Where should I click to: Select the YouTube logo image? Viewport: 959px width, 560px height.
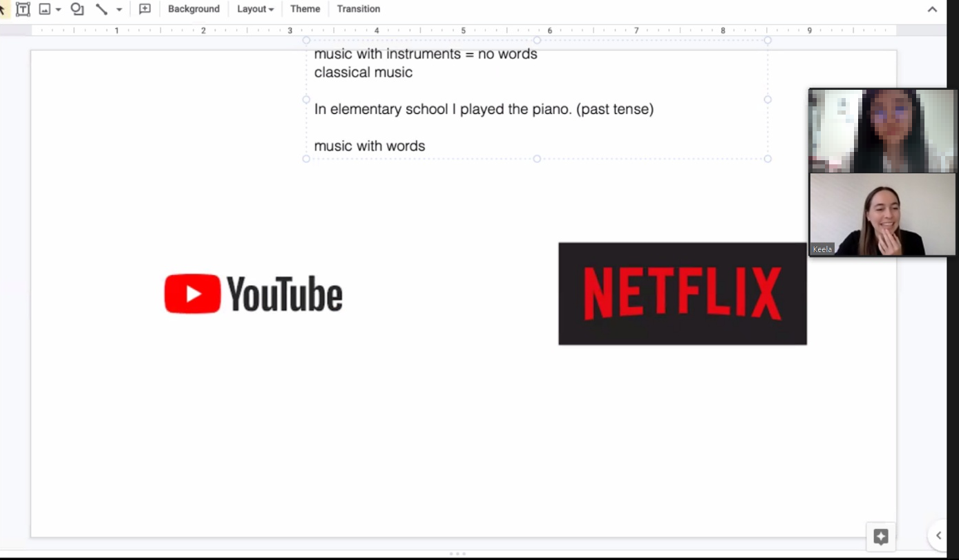point(254,293)
